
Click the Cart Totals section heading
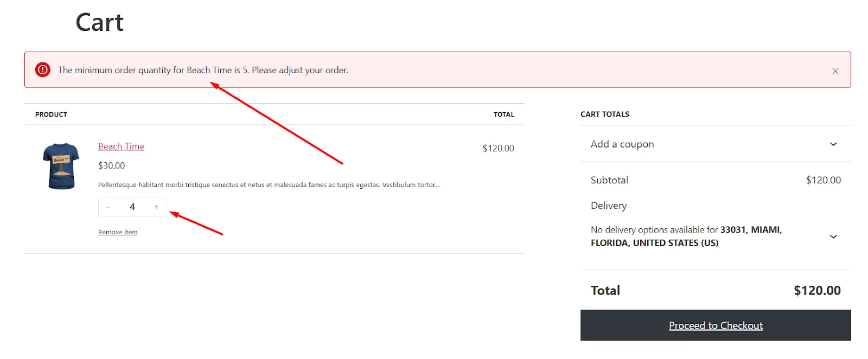pos(604,114)
